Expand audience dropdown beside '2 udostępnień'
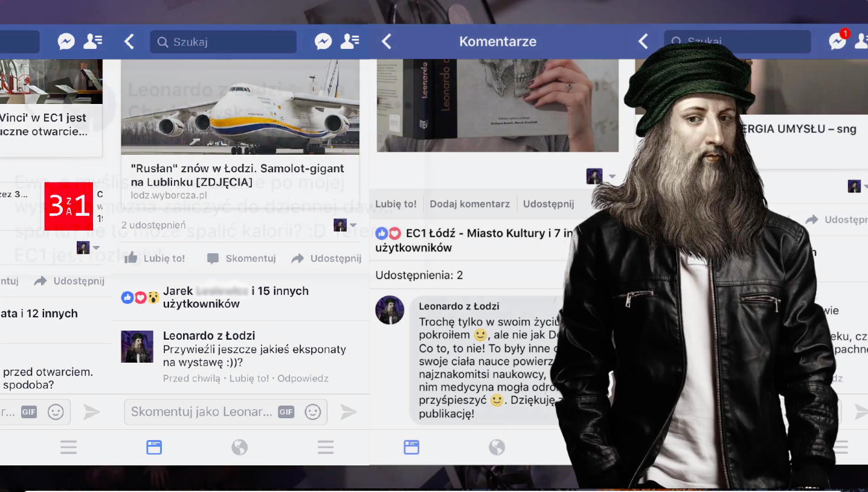 353,225
